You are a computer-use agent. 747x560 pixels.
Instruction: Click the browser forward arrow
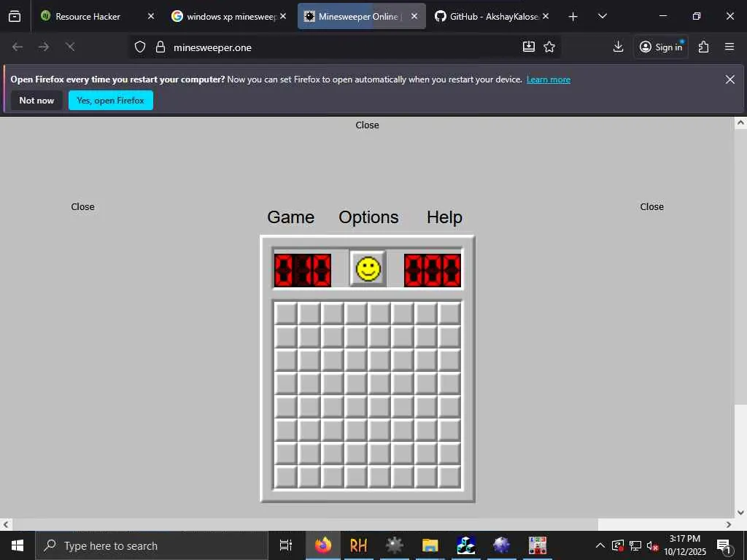(44, 47)
